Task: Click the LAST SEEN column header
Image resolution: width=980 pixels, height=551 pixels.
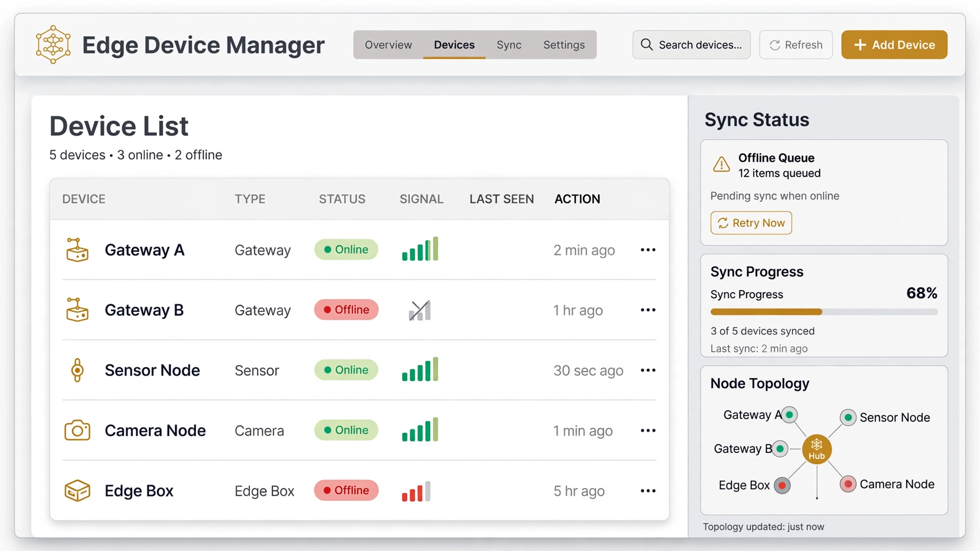Action: point(501,199)
